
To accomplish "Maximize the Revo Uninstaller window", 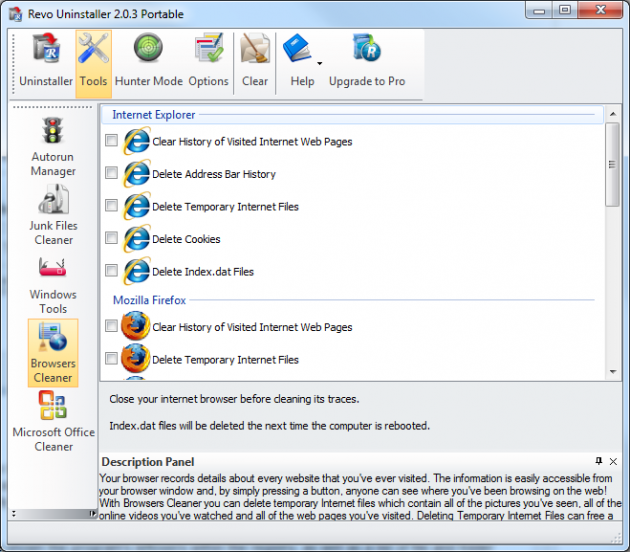I will click(565, 10).
